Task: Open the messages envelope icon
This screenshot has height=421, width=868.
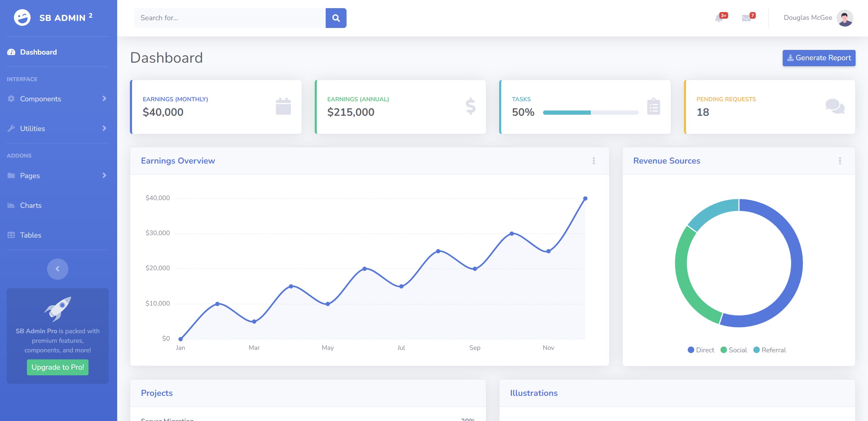Action: pyautogui.click(x=746, y=18)
